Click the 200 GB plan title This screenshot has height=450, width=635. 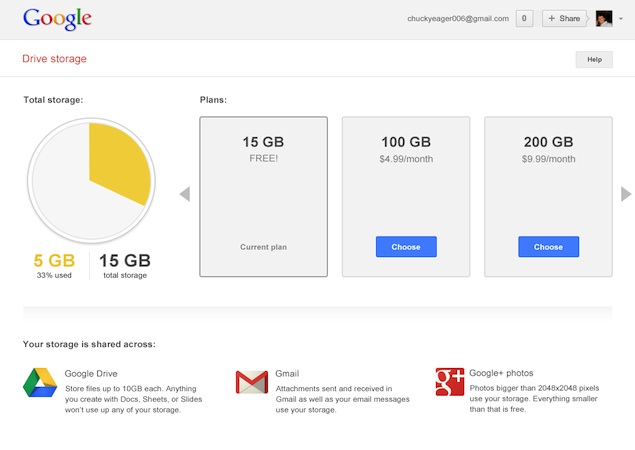(x=548, y=142)
